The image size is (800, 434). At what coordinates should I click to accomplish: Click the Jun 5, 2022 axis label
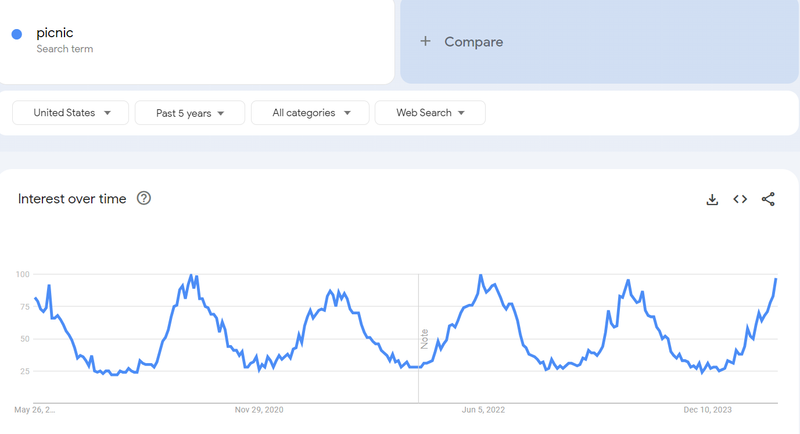point(483,410)
